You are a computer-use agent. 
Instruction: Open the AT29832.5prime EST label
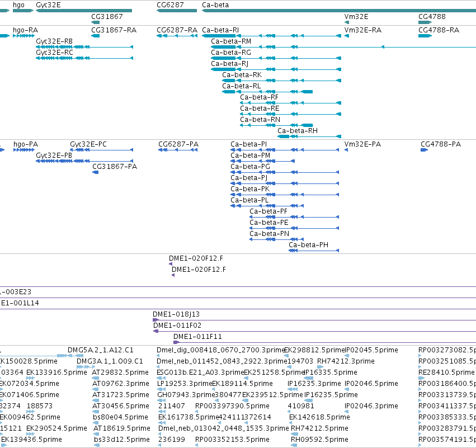(x=120, y=372)
